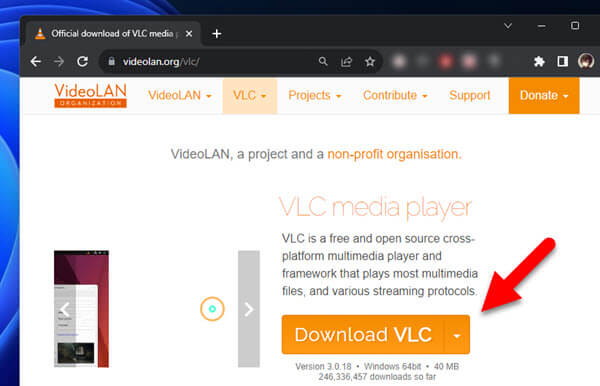600x386 pixels.
Task: Minimize the browser window
Action: point(541,26)
